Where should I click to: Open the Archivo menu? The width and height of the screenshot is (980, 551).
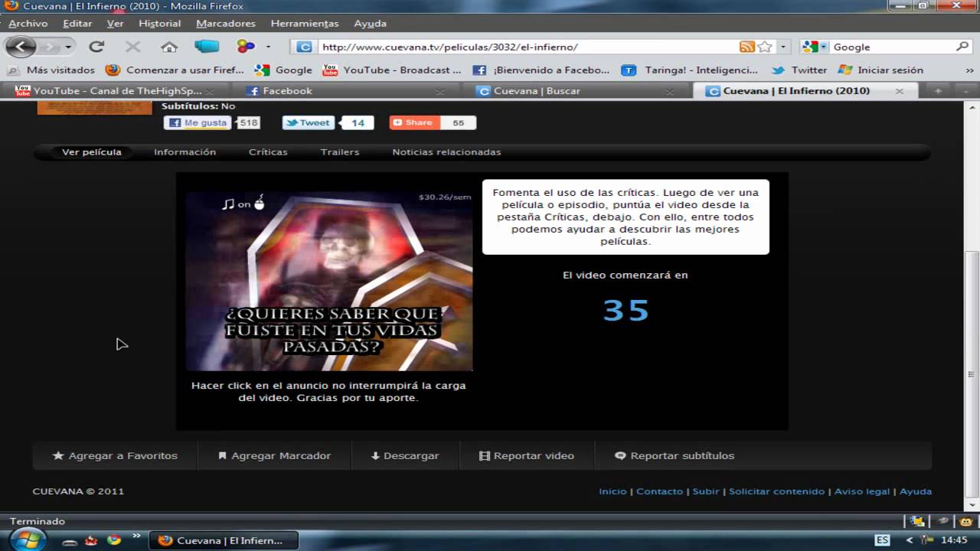(28, 24)
